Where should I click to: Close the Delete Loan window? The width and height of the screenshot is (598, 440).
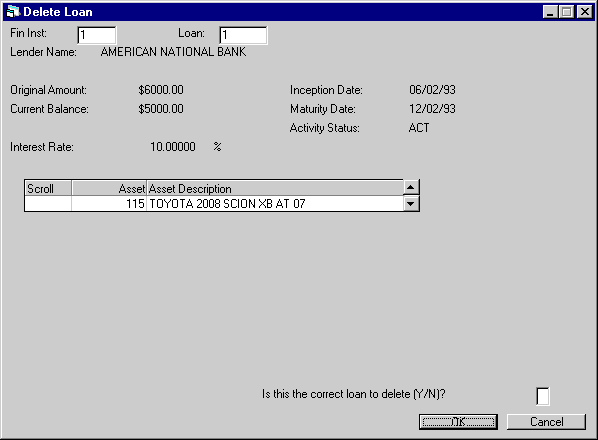[x=584, y=12]
